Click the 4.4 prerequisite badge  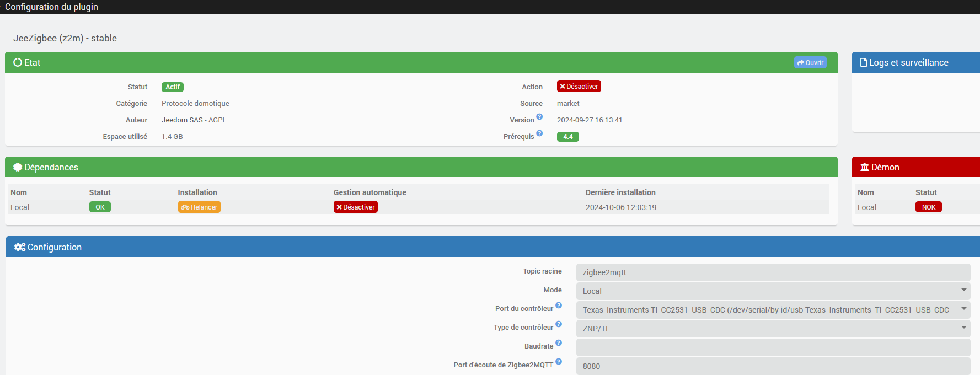(x=568, y=137)
